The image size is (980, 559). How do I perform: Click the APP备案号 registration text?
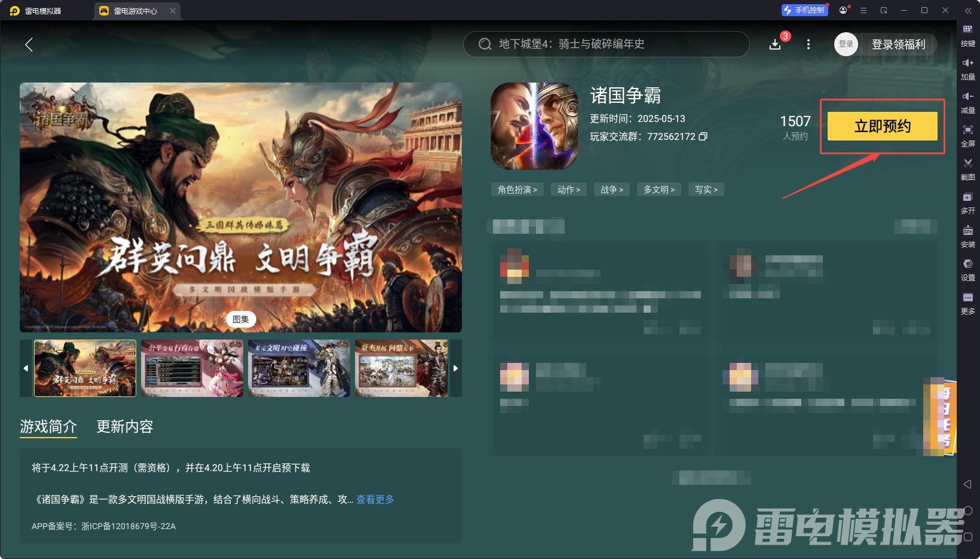pyautogui.click(x=103, y=526)
